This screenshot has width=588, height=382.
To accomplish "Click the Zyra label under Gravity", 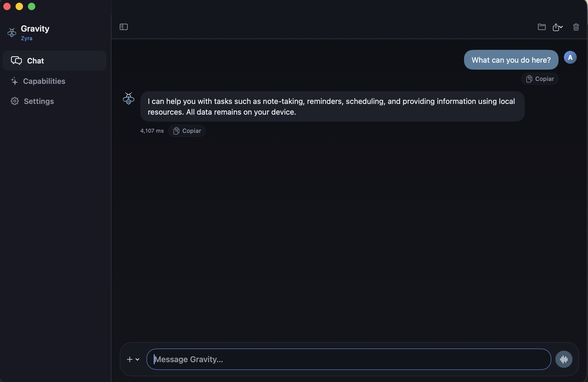I will coord(27,38).
